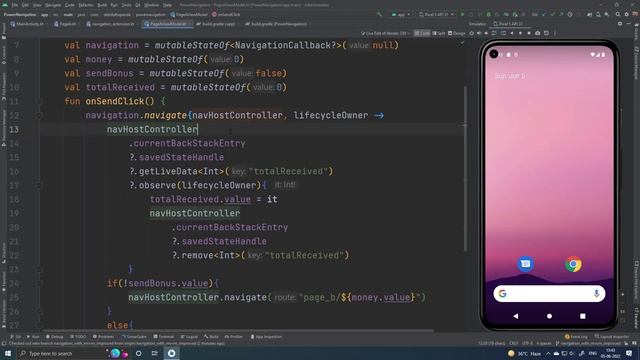
Task: Click PowerNavigation breadcrumb in navigation bar
Action: [20, 14]
